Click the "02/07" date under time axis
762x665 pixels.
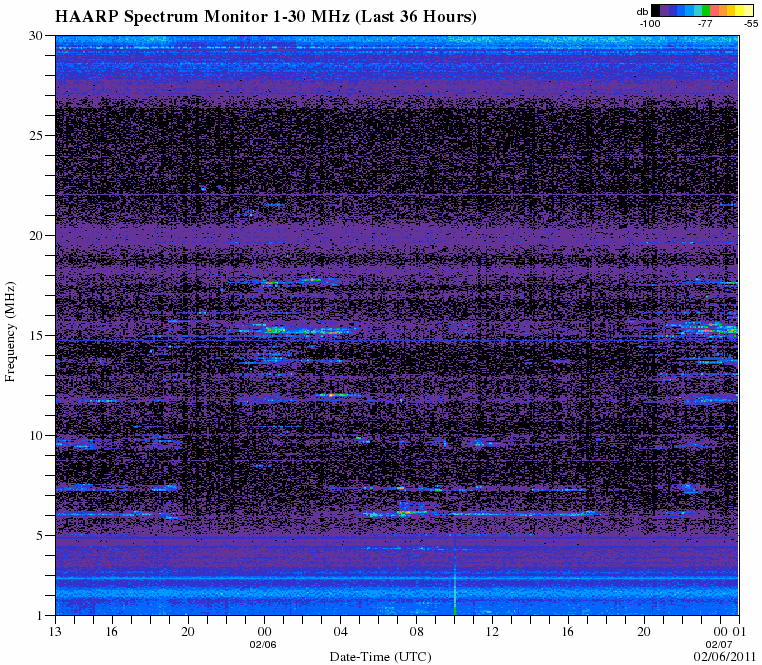point(719,645)
